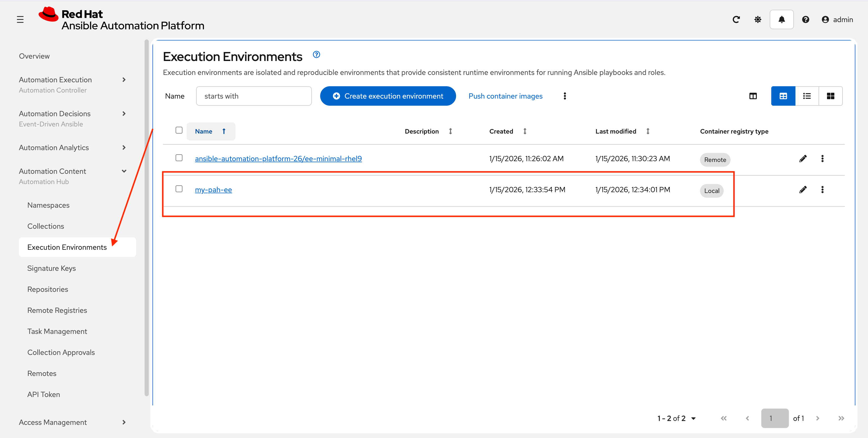The image size is (868, 438).
Task: Click Create execution environment button
Action: [388, 96]
